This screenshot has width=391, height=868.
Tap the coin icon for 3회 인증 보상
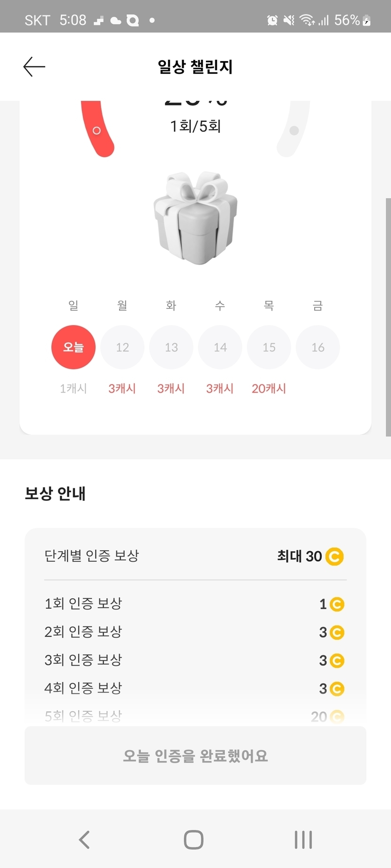pos(337,660)
